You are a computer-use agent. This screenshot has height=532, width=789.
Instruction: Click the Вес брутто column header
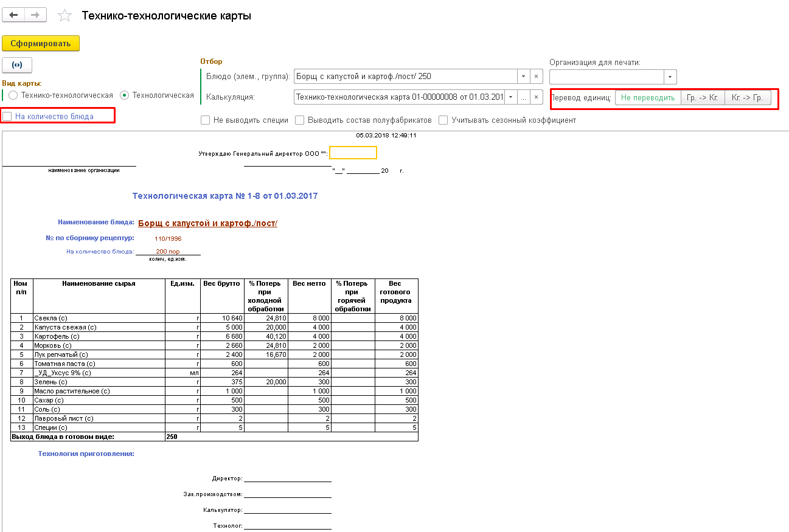click(223, 296)
